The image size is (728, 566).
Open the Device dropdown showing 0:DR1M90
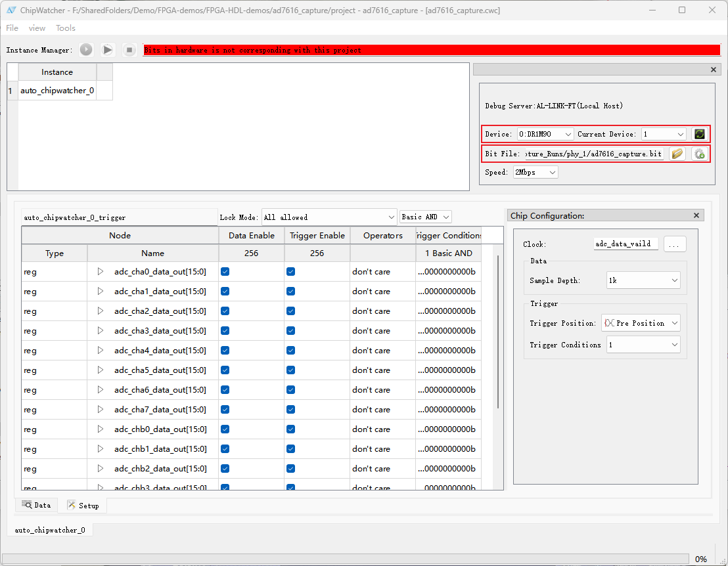click(545, 134)
